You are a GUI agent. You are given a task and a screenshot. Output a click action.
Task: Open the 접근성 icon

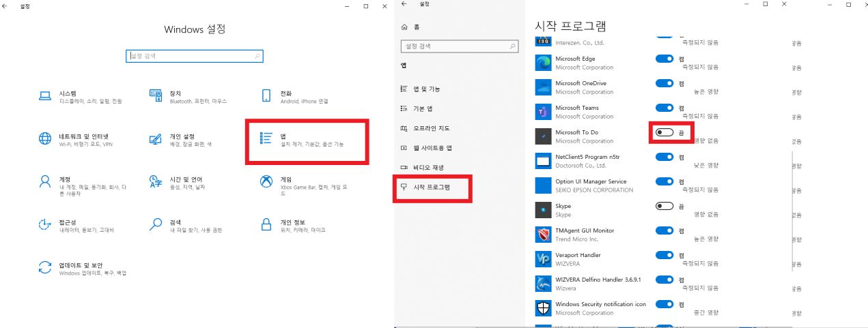coord(45,224)
